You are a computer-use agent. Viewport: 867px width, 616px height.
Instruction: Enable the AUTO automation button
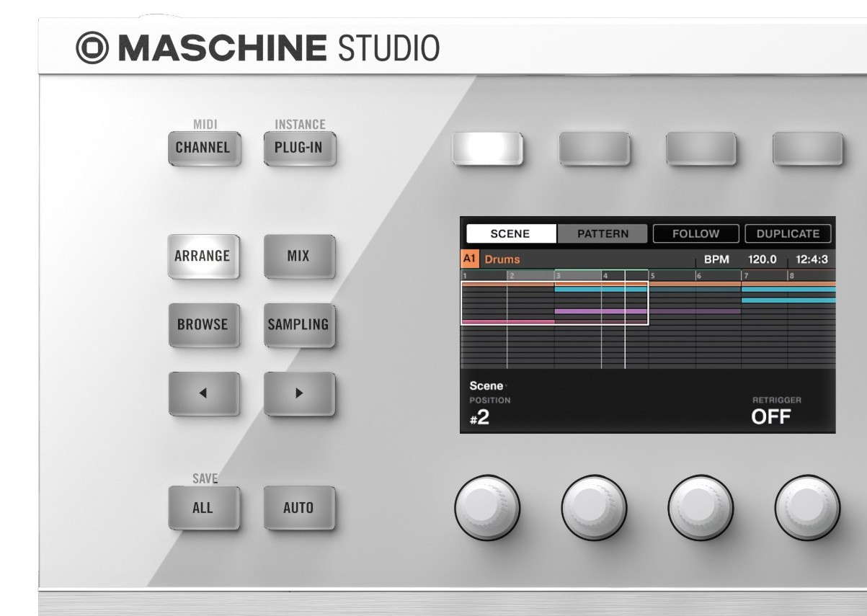pyautogui.click(x=299, y=509)
